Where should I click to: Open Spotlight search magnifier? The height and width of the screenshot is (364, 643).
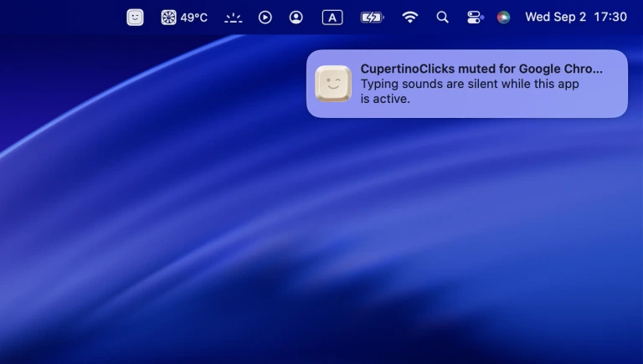442,18
